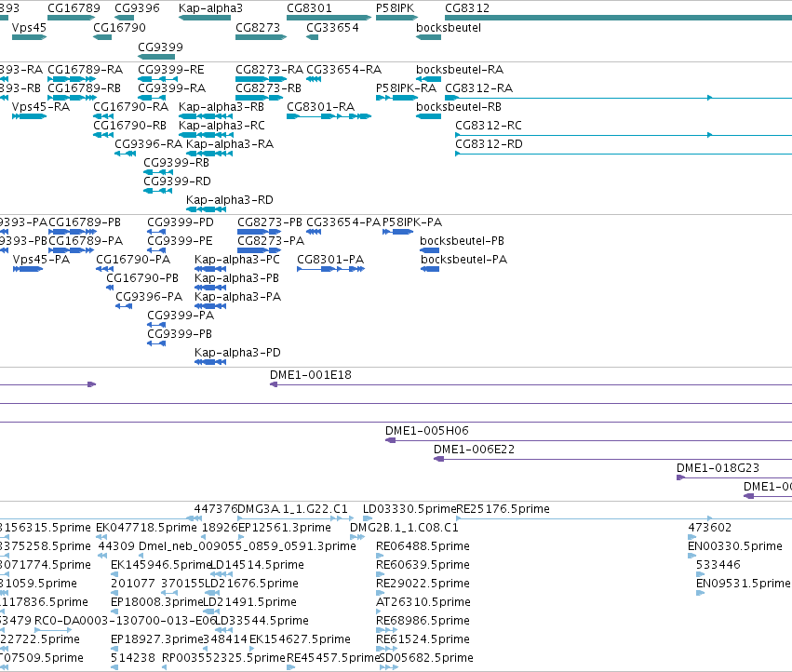This screenshot has width=792, height=672.
Task: Click EST RE25176.5prime label
Action: [x=503, y=509]
